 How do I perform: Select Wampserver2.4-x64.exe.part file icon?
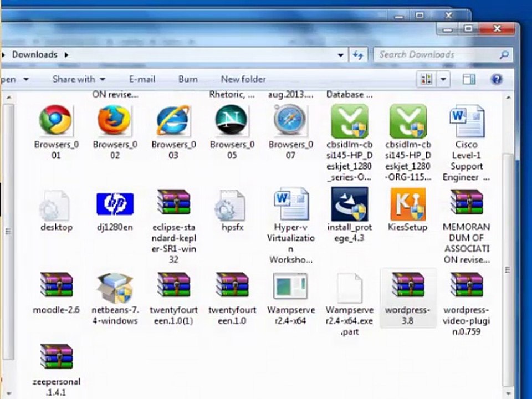[x=350, y=288]
